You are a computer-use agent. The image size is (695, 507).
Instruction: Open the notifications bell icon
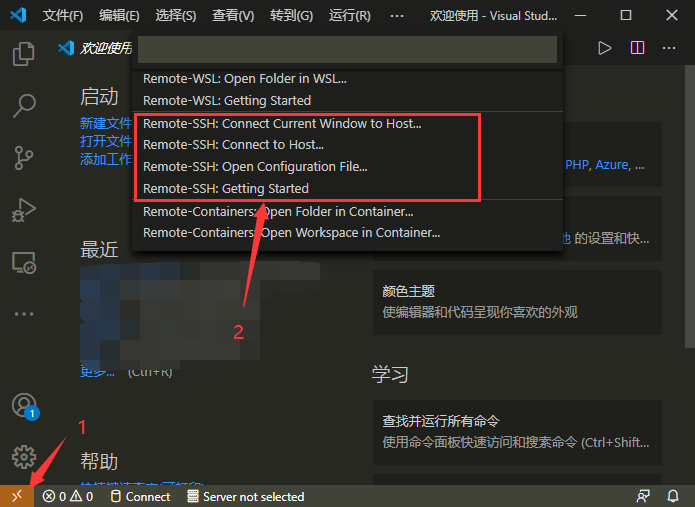coord(673,496)
